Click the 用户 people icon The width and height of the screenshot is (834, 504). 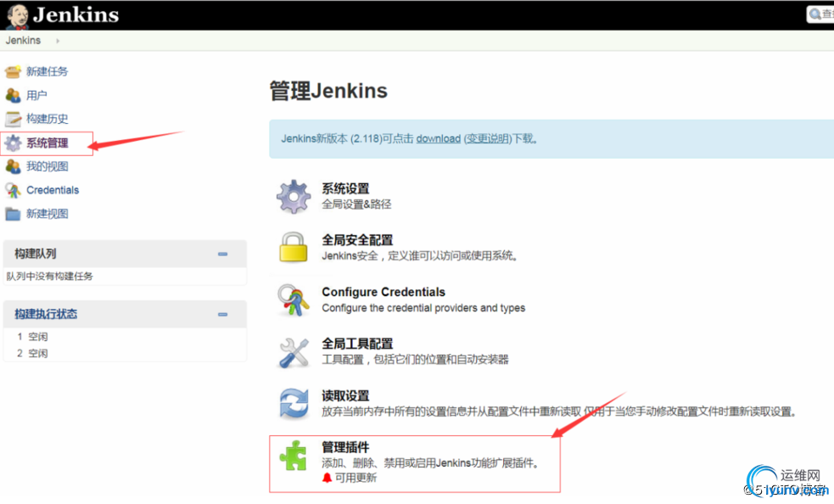14,95
